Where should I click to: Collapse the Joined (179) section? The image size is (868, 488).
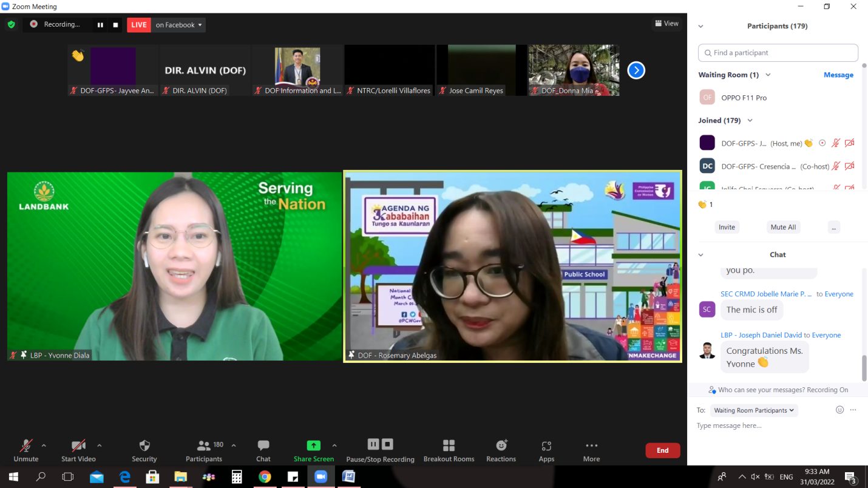click(750, 120)
